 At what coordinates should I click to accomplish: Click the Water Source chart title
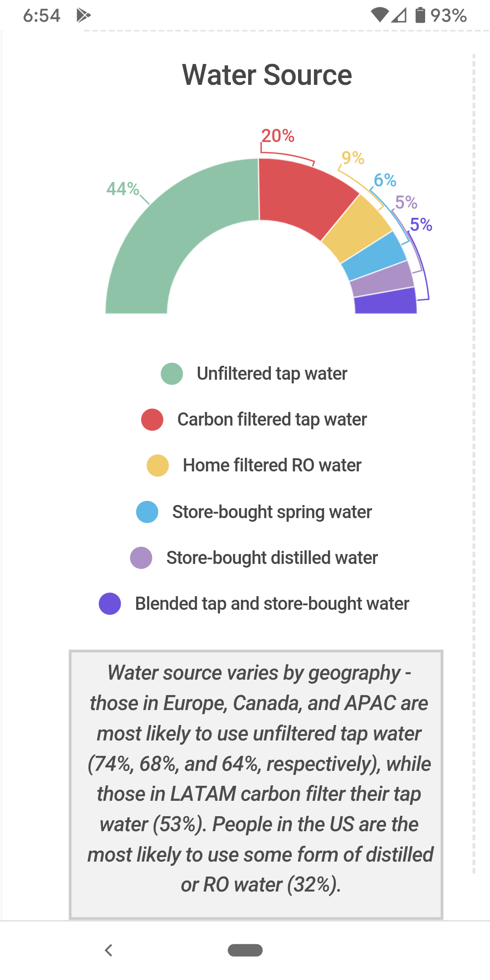tap(267, 75)
